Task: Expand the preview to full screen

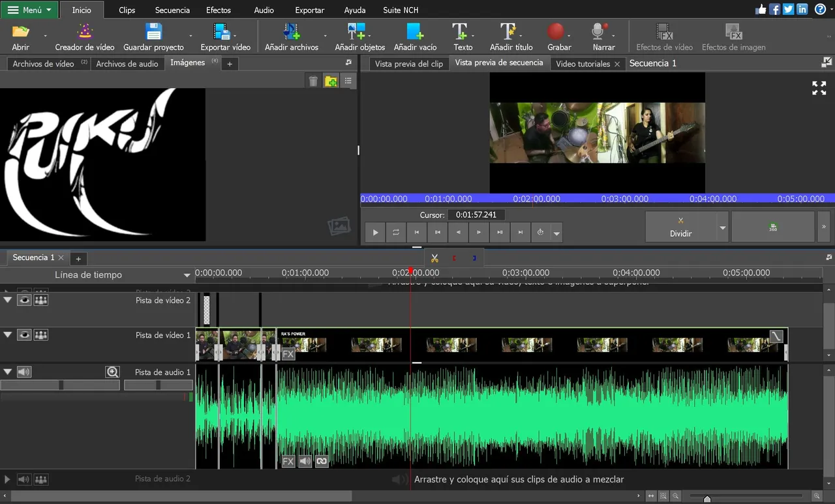Action: [x=819, y=88]
